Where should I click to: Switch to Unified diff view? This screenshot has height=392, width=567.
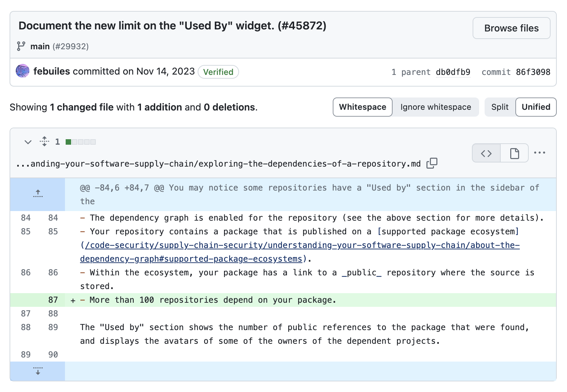point(536,107)
